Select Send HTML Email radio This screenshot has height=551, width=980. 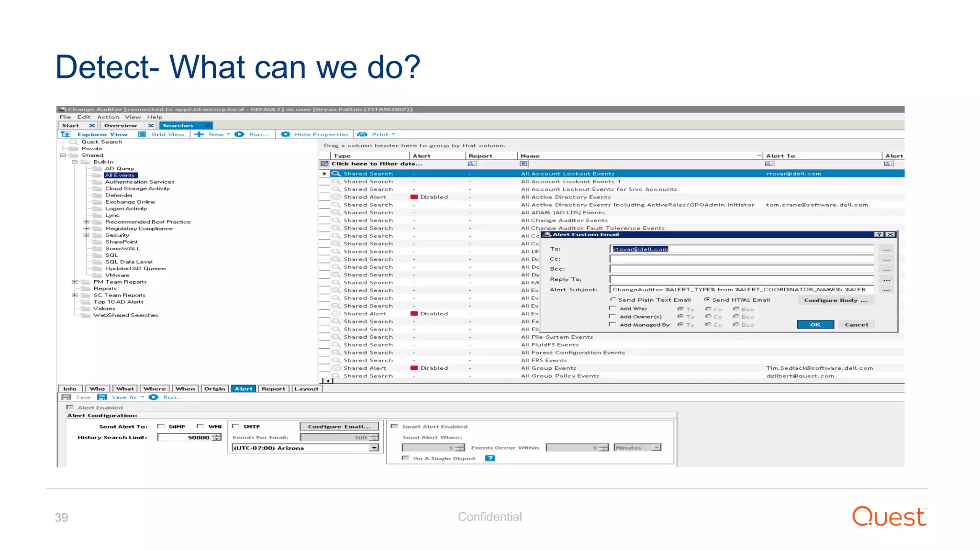(707, 299)
